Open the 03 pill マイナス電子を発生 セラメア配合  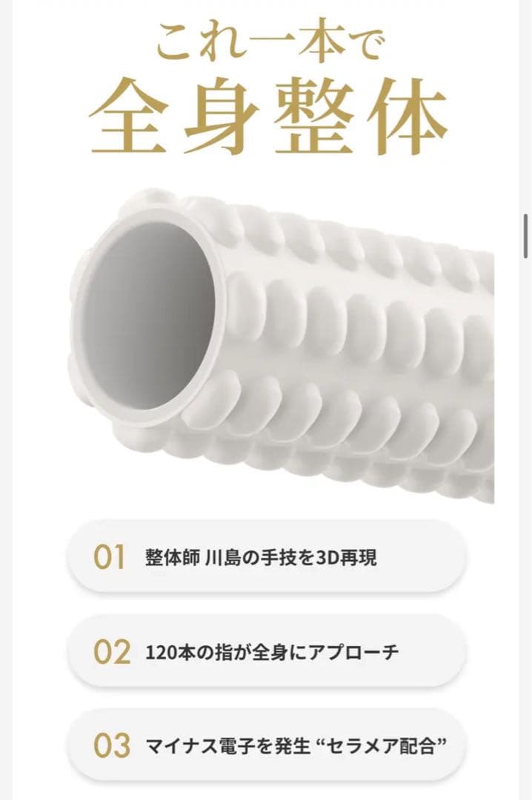tap(266, 746)
